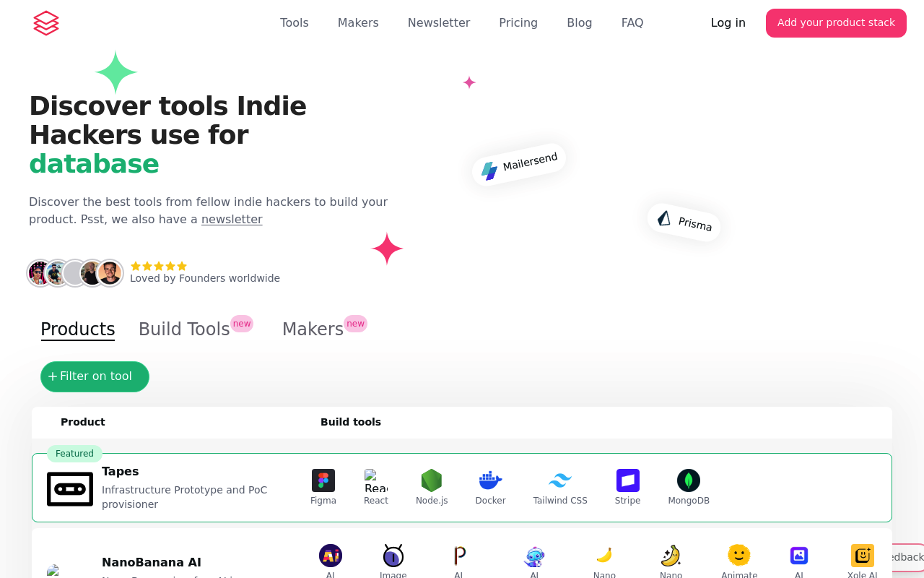924x578 pixels.
Task: Click the stacked-layers site logo
Action: (x=46, y=23)
